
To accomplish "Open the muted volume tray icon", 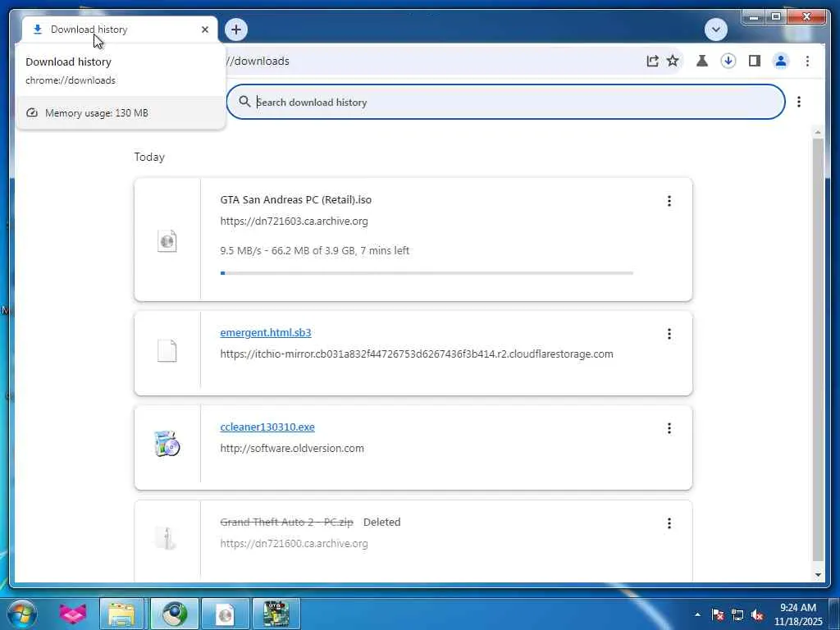I will click(x=757, y=614).
